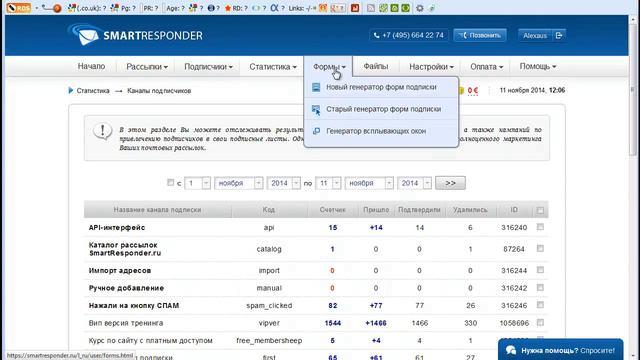Click the Позвонить call button
The image size is (640, 360).
tap(480, 36)
